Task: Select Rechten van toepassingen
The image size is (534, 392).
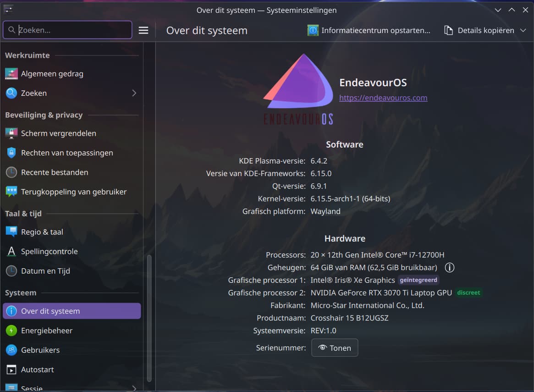Action: (72, 153)
